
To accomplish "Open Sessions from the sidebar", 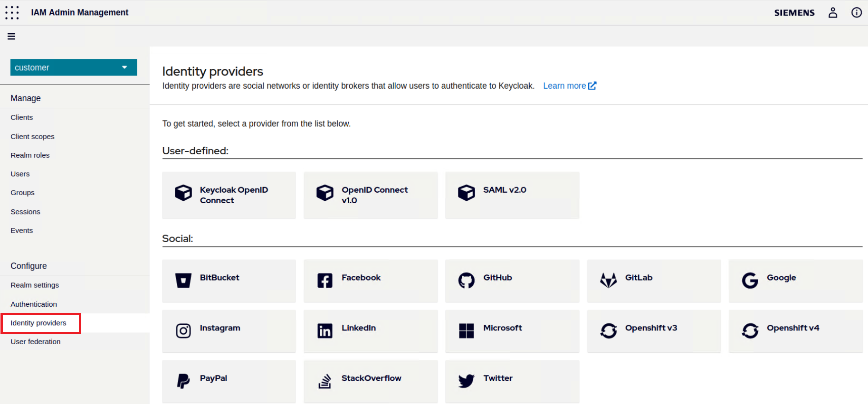I will 25,212.
